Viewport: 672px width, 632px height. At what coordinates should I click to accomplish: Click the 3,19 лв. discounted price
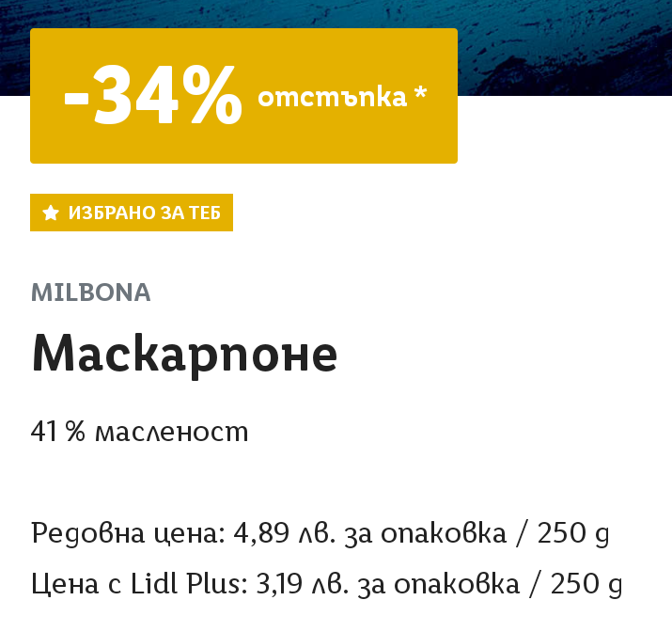(x=307, y=584)
